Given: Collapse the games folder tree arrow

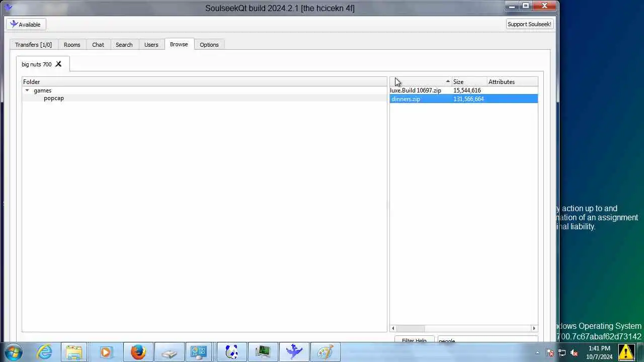Looking at the screenshot, I should pyautogui.click(x=27, y=90).
